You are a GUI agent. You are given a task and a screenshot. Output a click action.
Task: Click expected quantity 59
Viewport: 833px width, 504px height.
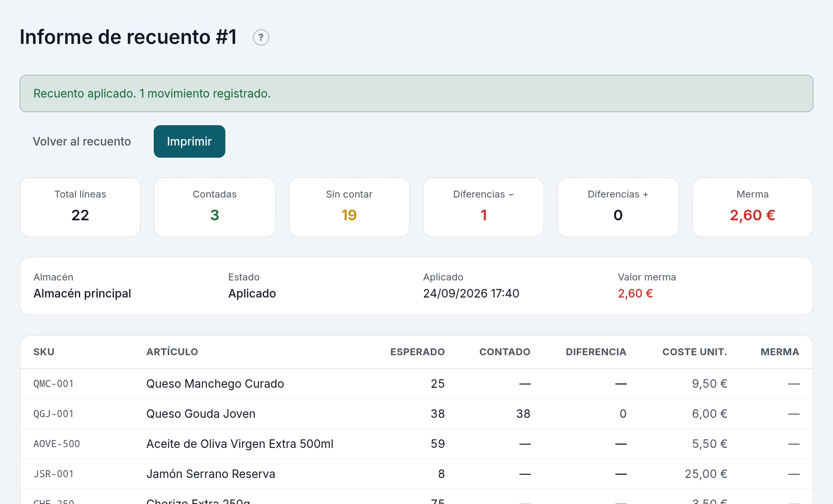[438, 444]
